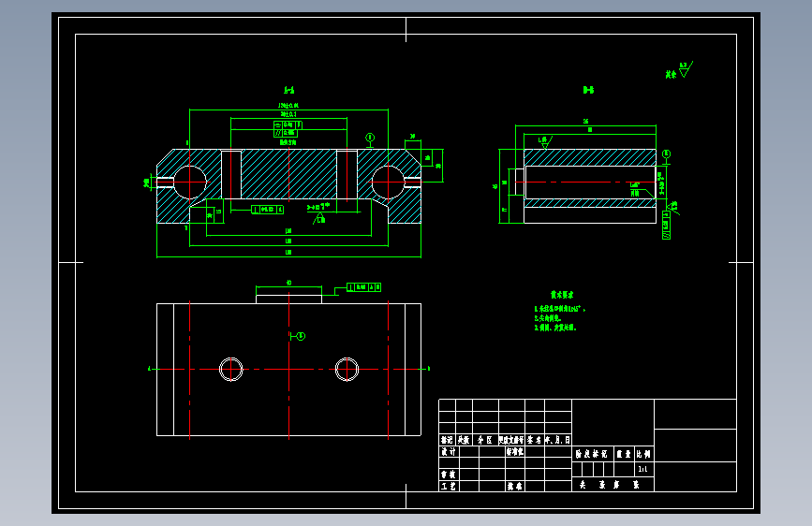This screenshot has width=812, height=526.
Task: Select the B-B section view title
Action: pyautogui.click(x=588, y=90)
